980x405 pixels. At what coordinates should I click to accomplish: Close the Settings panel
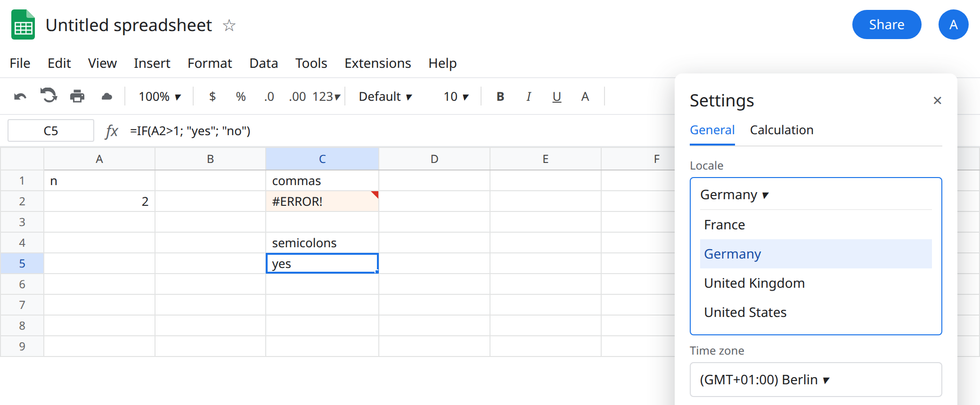click(937, 100)
